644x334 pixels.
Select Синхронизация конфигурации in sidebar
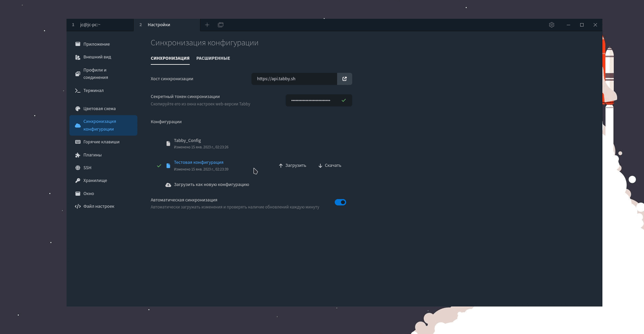point(103,125)
